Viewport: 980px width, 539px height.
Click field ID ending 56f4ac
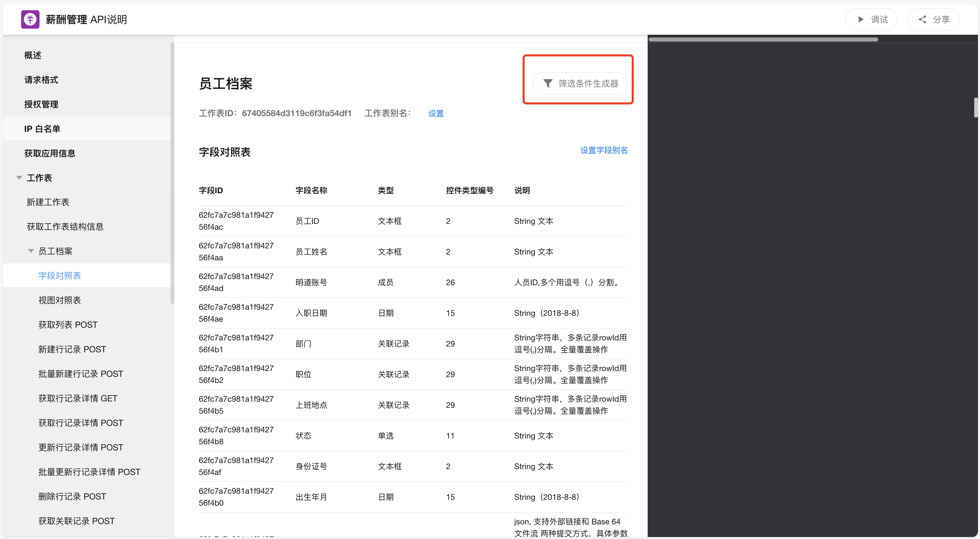tap(236, 221)
